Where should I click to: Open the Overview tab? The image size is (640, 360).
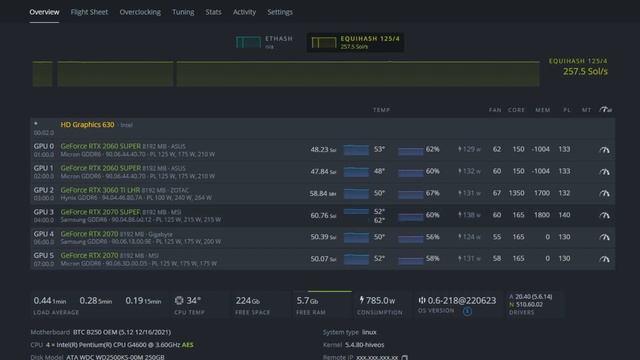click(x=44, y=12)
